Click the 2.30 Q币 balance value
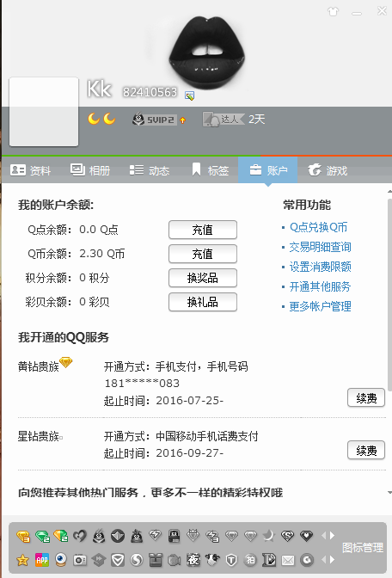The image size is (392, 578). pos(102,254)
